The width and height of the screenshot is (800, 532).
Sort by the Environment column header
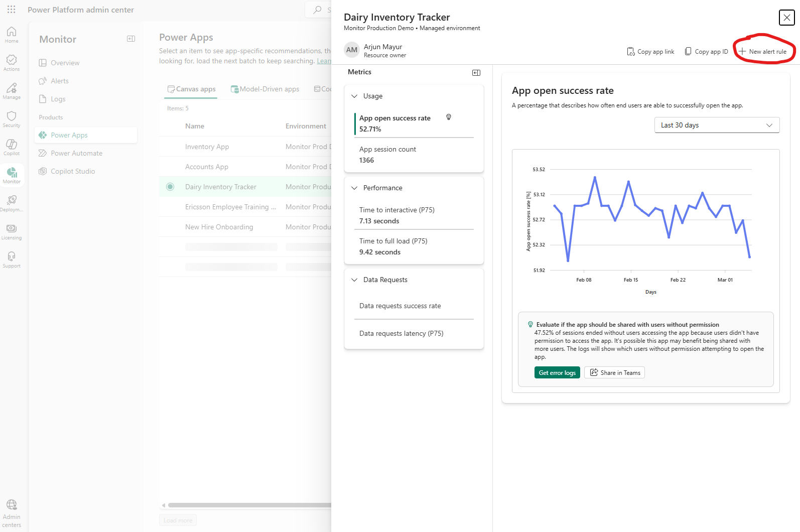[306, 126]
